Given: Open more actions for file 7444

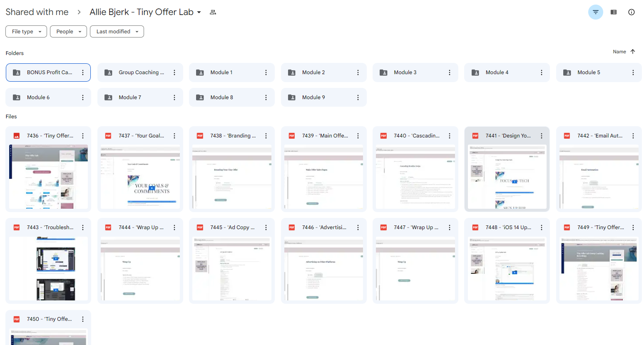Looking at the screenshot, I should 174,227.
